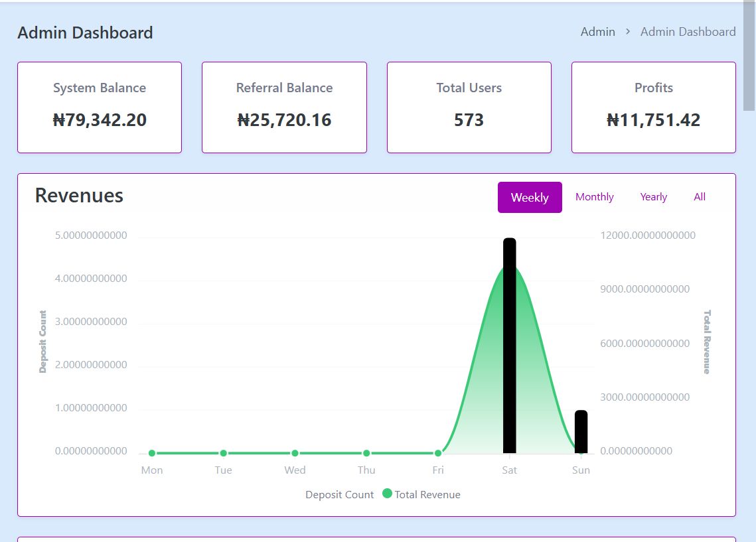Screen dimensions: 756x542
Task: Open the Total Users card
Action: tap(469, 107)
